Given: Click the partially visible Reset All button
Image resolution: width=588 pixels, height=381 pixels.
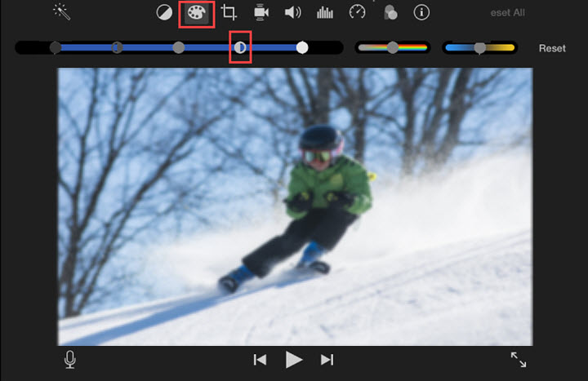Looking at the screenshot, I should tap(507, 13).
